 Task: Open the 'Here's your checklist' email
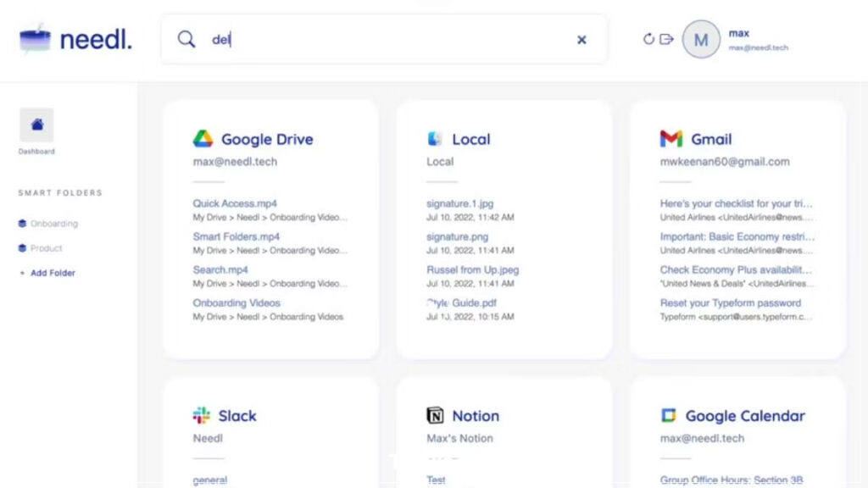[x=737, y=203]
